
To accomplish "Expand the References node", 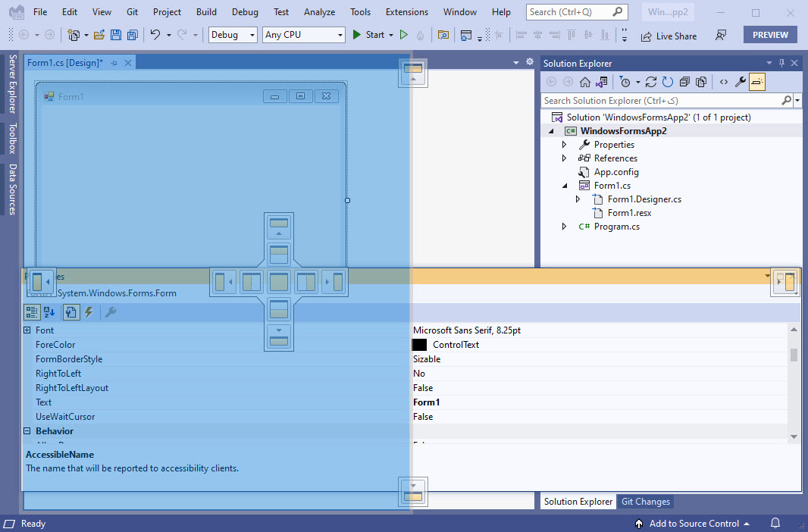I will pyautogui.click(x=564, y=158).
